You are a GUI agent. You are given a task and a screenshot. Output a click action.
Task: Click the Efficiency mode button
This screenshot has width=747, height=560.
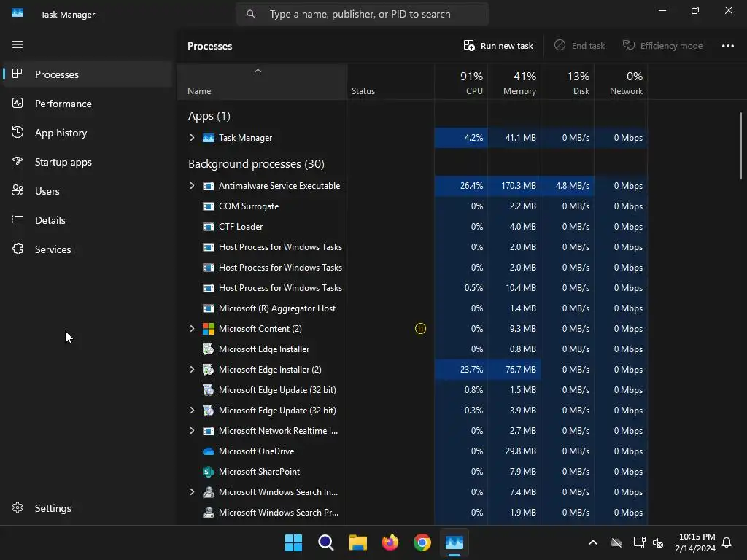(662, 46)
